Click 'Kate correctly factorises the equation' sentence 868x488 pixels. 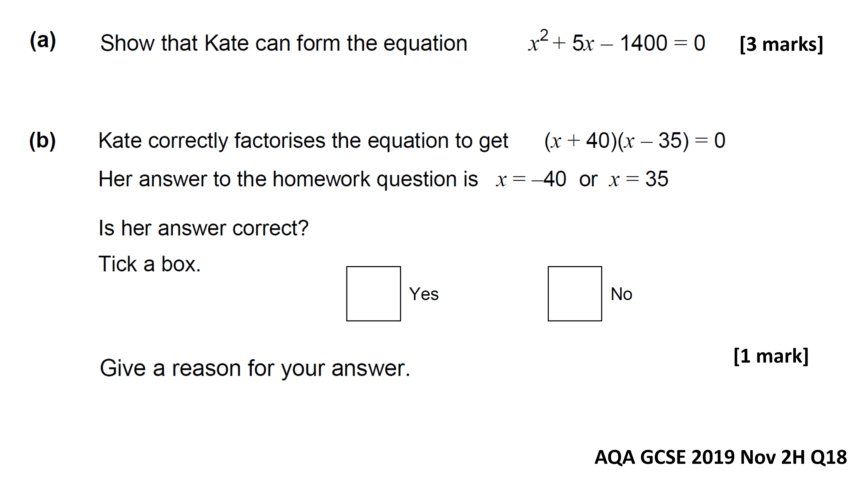coord(303,141)
